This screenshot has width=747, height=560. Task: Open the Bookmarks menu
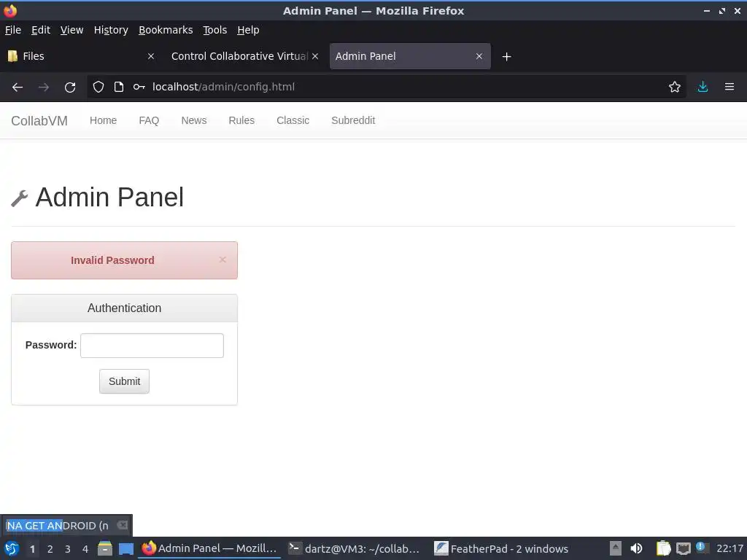[166, 30]
